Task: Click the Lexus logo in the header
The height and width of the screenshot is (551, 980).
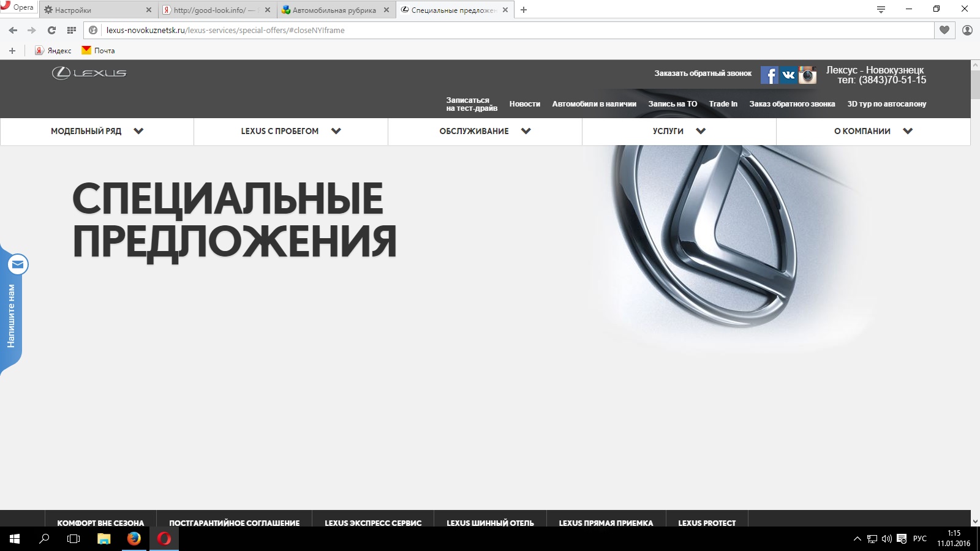Action: tap(89, 73)
